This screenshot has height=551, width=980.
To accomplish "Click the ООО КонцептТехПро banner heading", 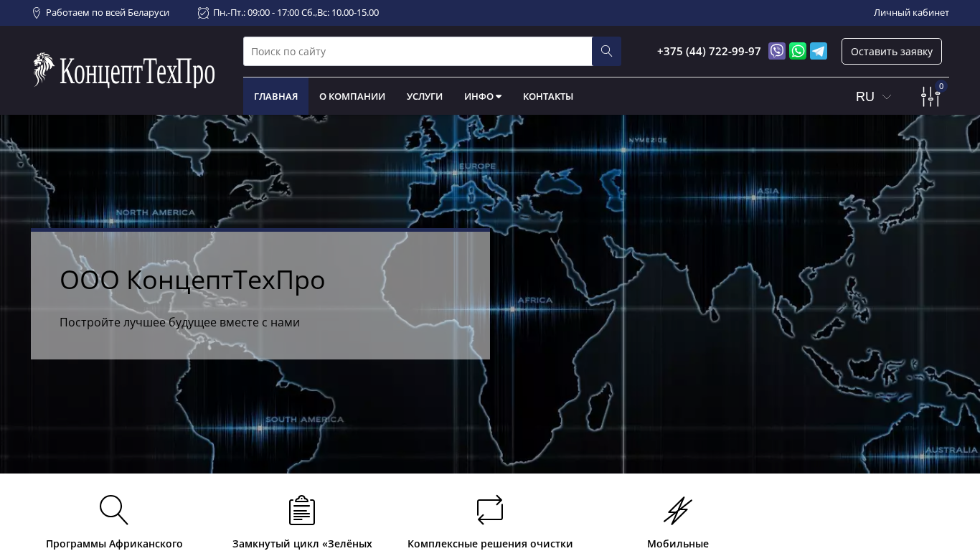I will pyautogui.click(x=192, y=280).
